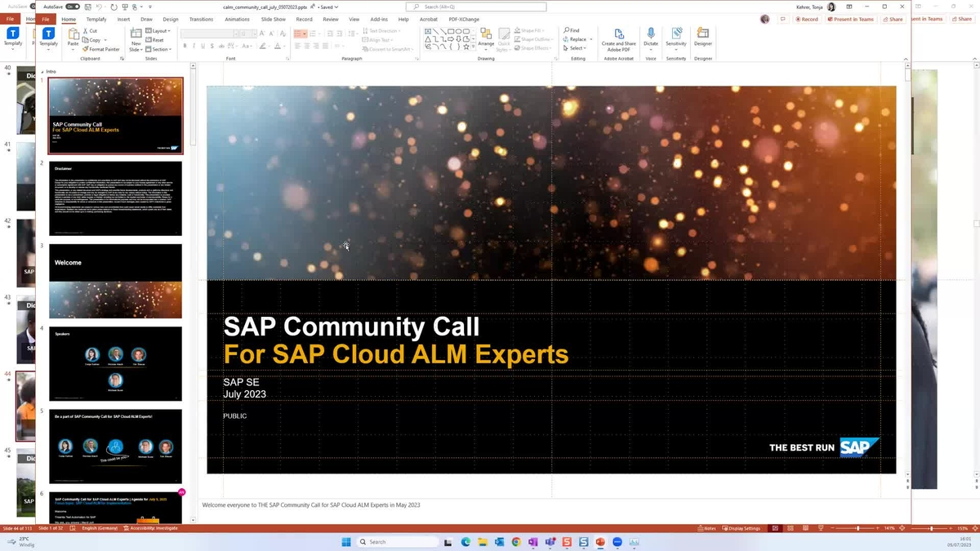The image size is (980, 551).
Task: Open the Slide Show ribbon tab
Action: [273, 20]
